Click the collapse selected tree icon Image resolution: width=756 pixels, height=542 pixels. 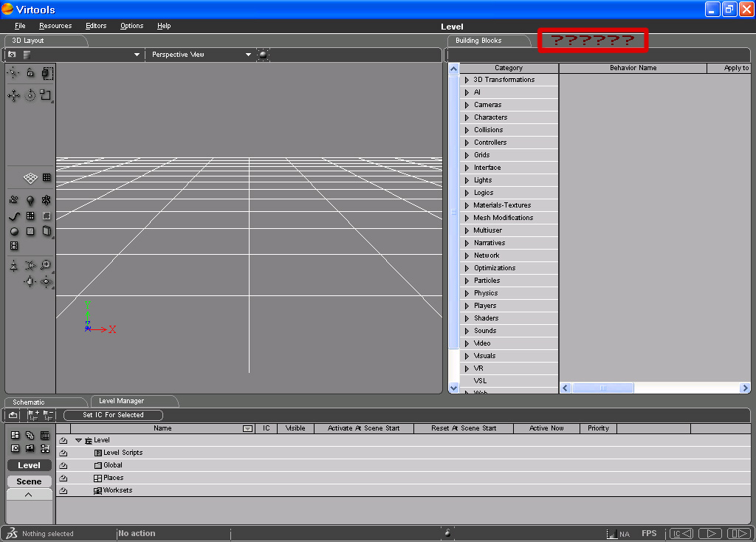coord(48,415)
